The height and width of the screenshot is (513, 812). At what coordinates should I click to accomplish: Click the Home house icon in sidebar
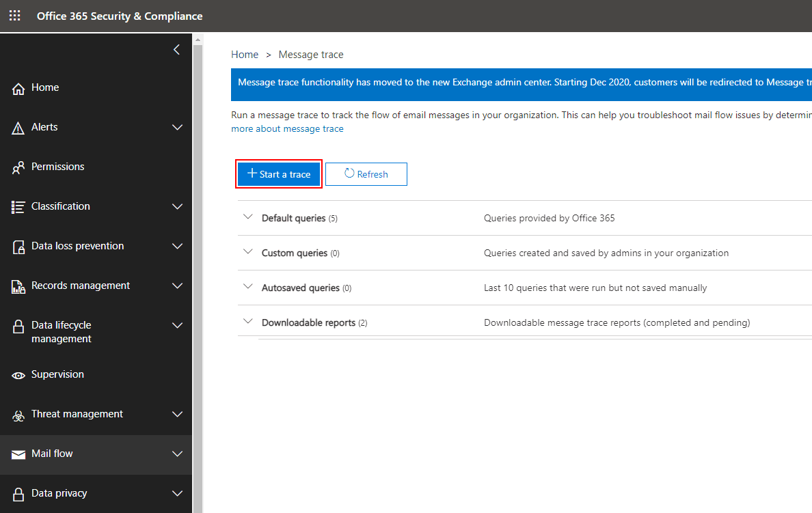click(x=18, y=88)
